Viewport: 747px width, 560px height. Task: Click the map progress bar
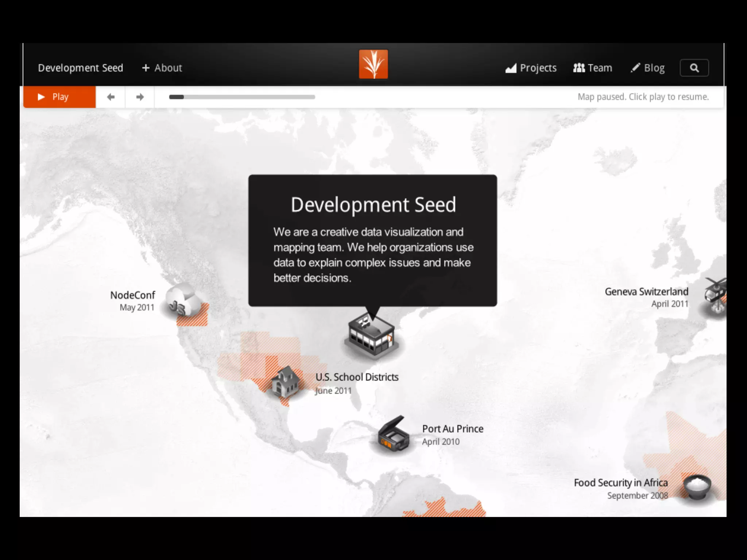point(242,97)
